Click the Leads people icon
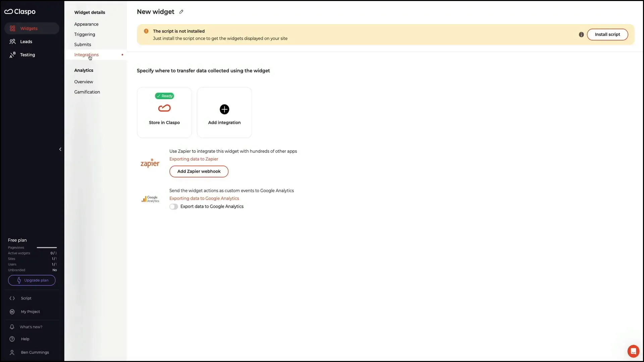 pos(12,42)
